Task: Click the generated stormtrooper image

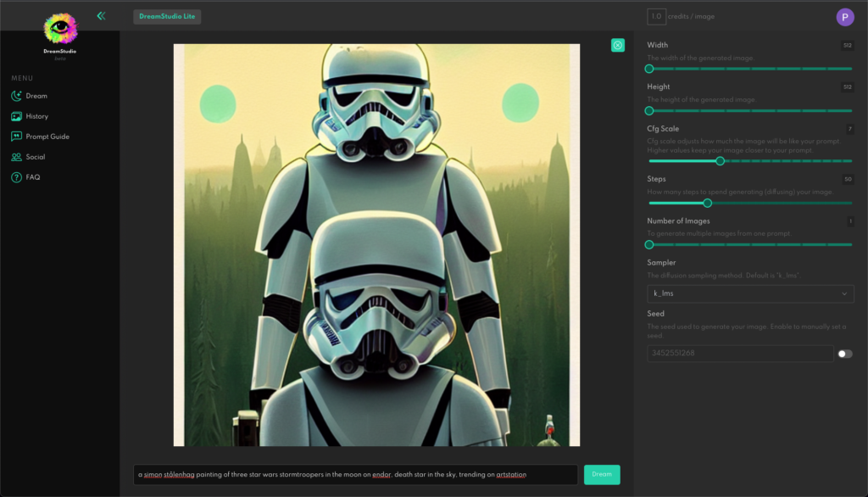Action: [376, 245]
